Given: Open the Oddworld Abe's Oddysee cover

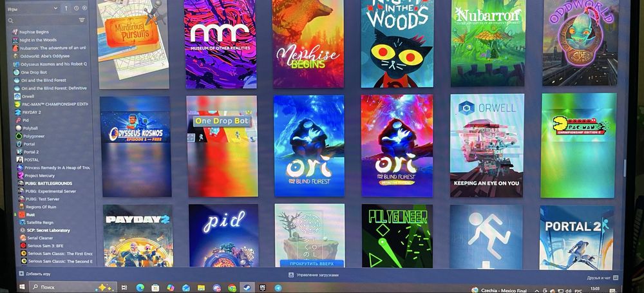Looking at the screenshot, I should [581, 43].
